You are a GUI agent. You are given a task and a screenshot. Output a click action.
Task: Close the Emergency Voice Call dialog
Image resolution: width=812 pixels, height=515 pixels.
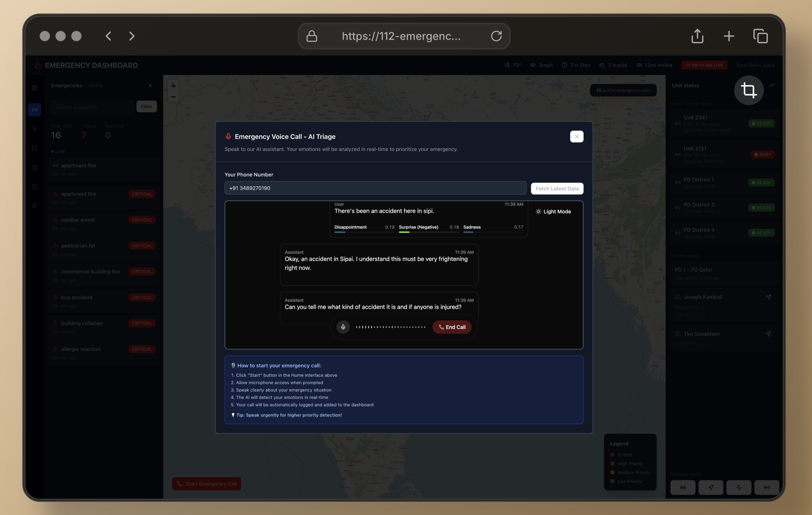pos(576,137)
